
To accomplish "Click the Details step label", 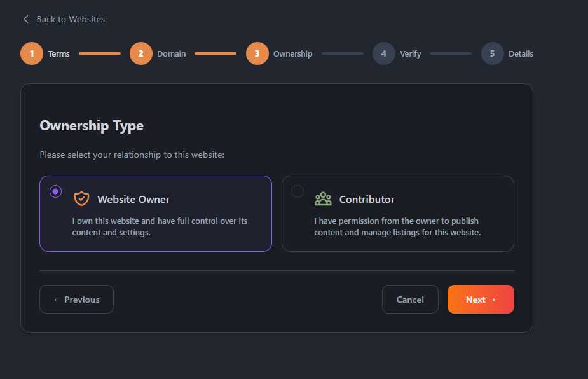I will click(x=520, y=53).
